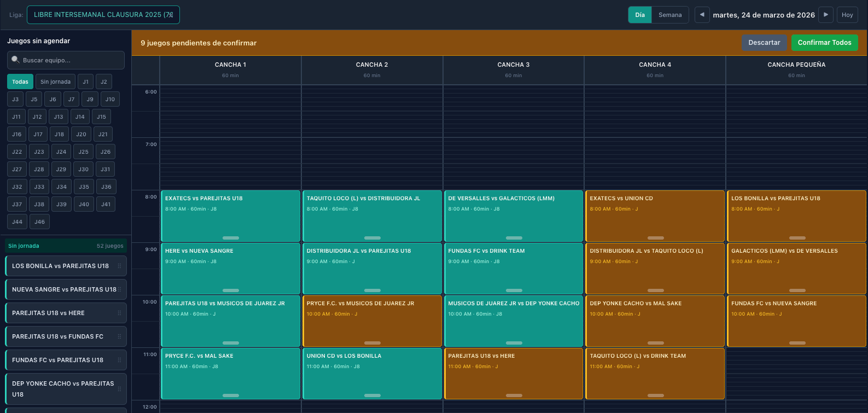Click the magnifier icon in team search

tap(15, 60)
